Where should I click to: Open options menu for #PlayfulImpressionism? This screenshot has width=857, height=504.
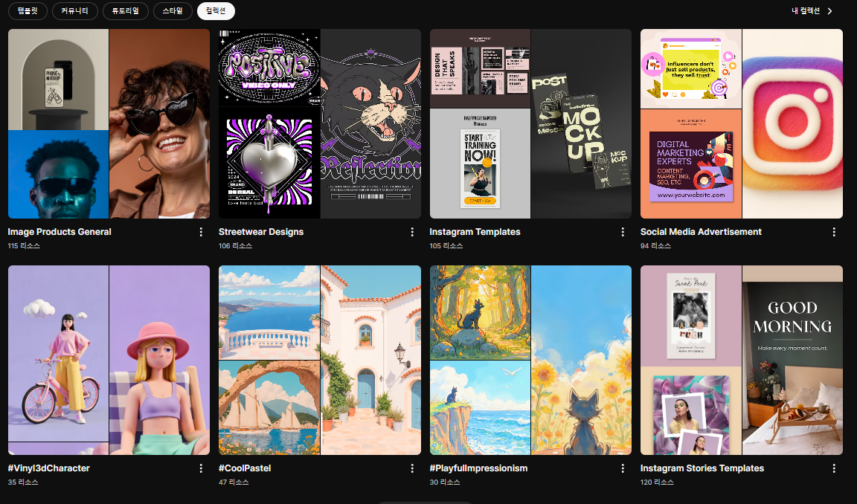623,468
